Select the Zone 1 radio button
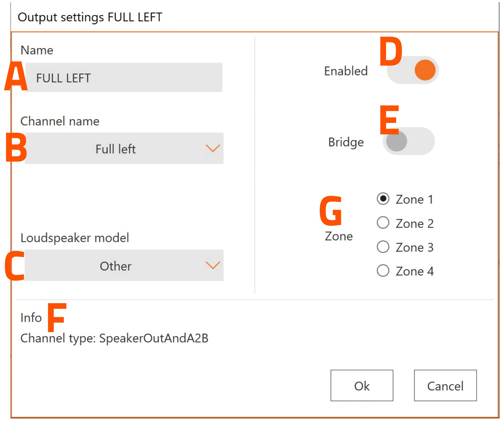This screenshot has width=504, height=425. click(x=383, y=199)
